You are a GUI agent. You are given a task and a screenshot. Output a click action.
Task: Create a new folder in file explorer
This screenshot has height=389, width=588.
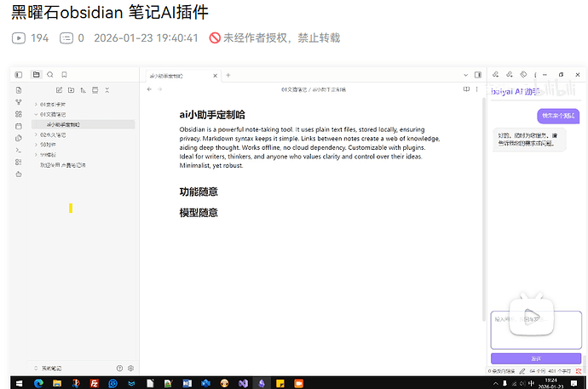click(x=71, y=90)
